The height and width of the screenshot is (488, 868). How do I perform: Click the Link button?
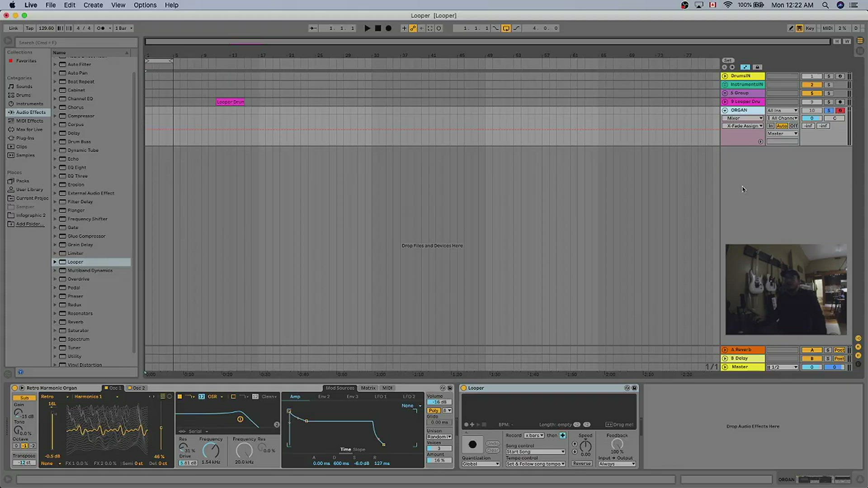point(14,28)
